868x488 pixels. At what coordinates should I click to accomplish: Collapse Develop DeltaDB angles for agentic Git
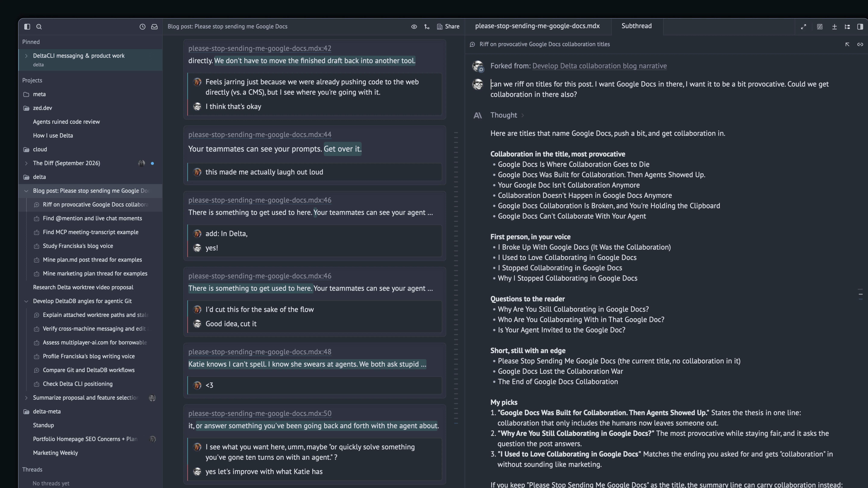pyautogui.click(x=26, y=301)
